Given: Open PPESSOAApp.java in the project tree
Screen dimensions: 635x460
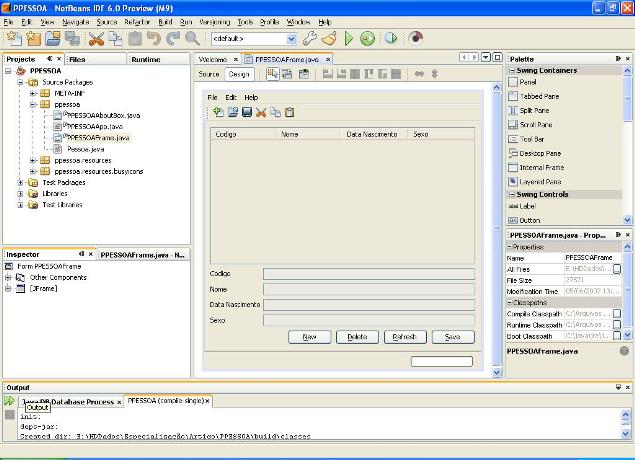Looking at the screenshot, I should [95, 127].
